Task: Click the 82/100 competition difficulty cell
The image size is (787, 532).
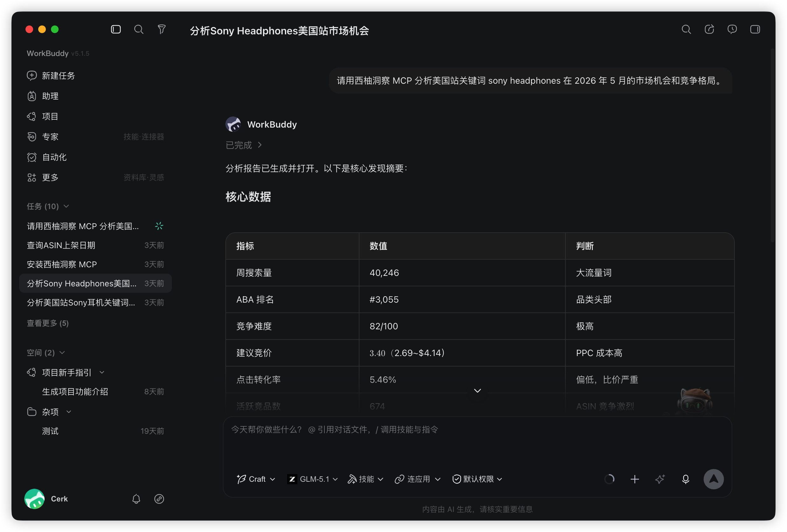Action: point(462,326)
